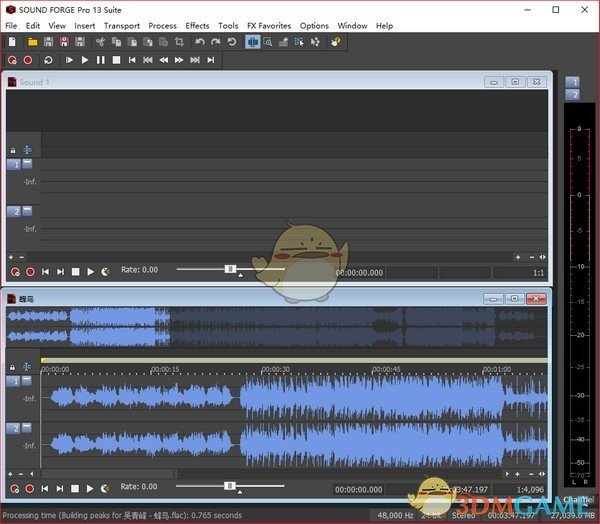Click the Crop toolbar icon
600x524 pixels.
(x=179, y=42)
